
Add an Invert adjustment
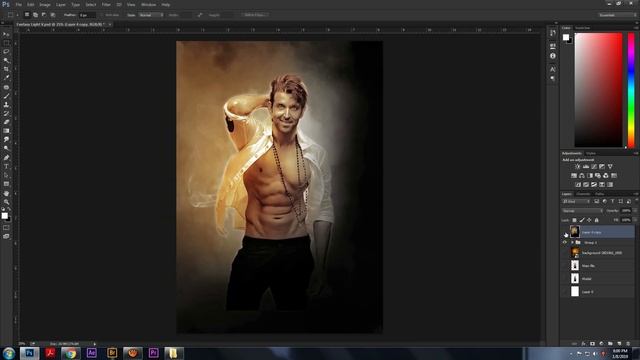[578, 184]
